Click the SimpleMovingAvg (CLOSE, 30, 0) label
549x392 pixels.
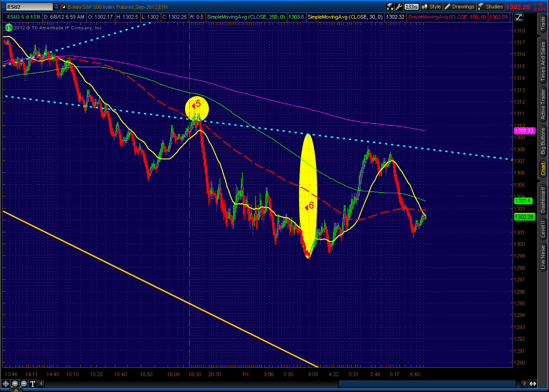pyautogui.click(x=345, y=17)
